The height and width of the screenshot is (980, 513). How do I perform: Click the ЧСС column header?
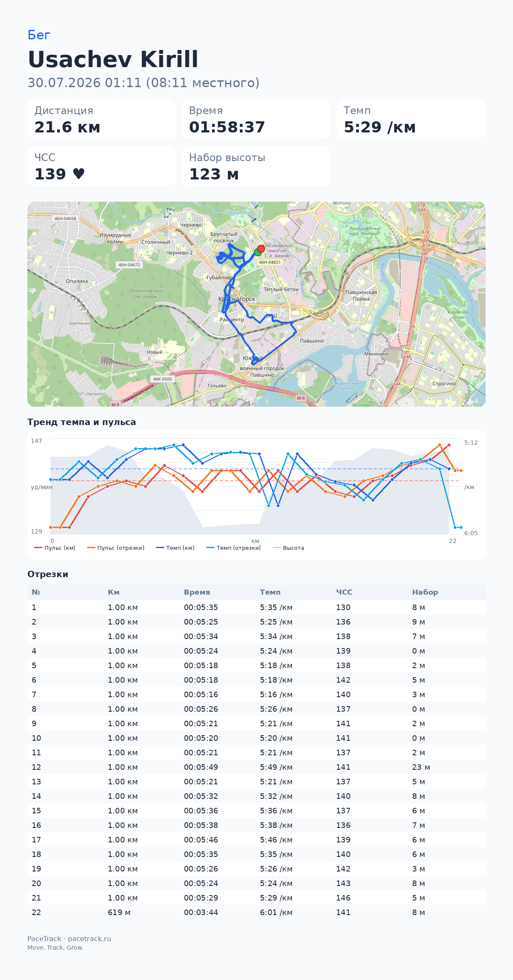tap(344, 592)
